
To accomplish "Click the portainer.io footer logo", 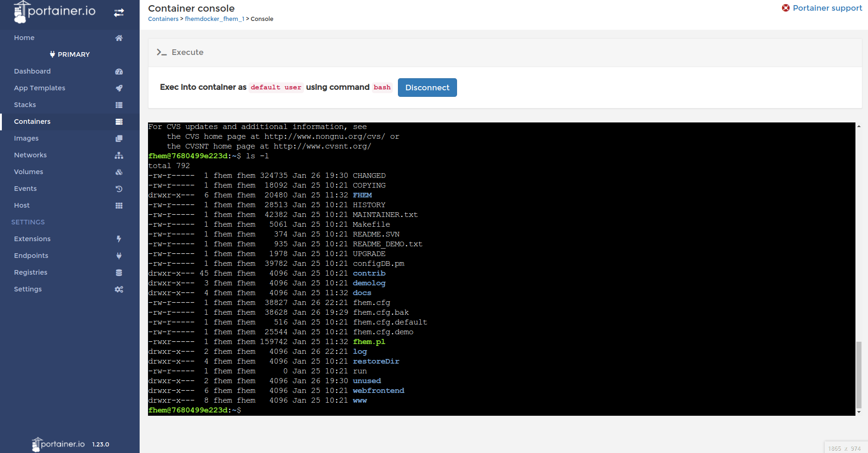I will (58, 444).
